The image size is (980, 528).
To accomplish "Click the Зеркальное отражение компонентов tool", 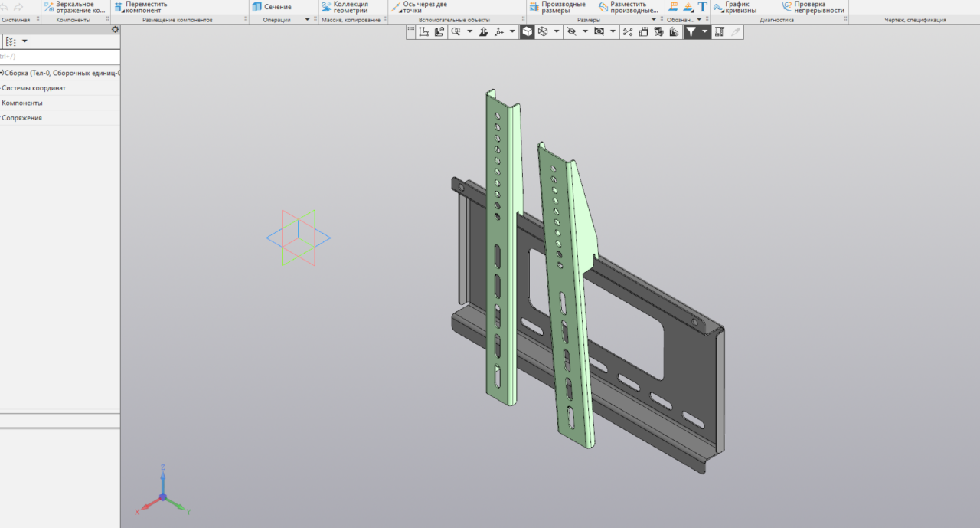I will pos(74,7).
